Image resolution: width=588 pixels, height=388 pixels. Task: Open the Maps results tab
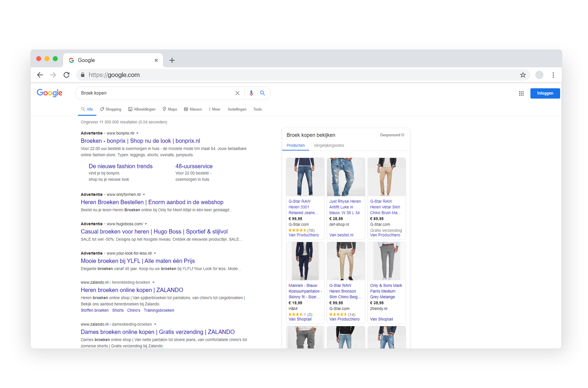(170, 109)
